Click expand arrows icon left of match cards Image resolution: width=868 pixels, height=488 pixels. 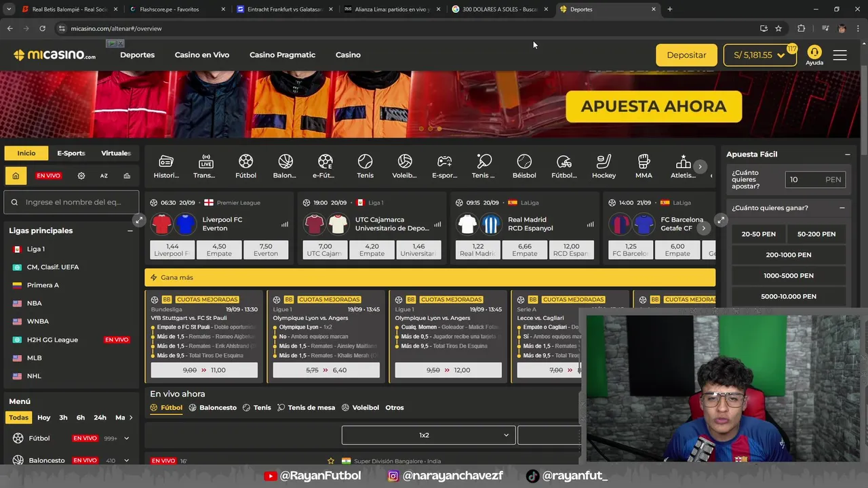[139, 220]
